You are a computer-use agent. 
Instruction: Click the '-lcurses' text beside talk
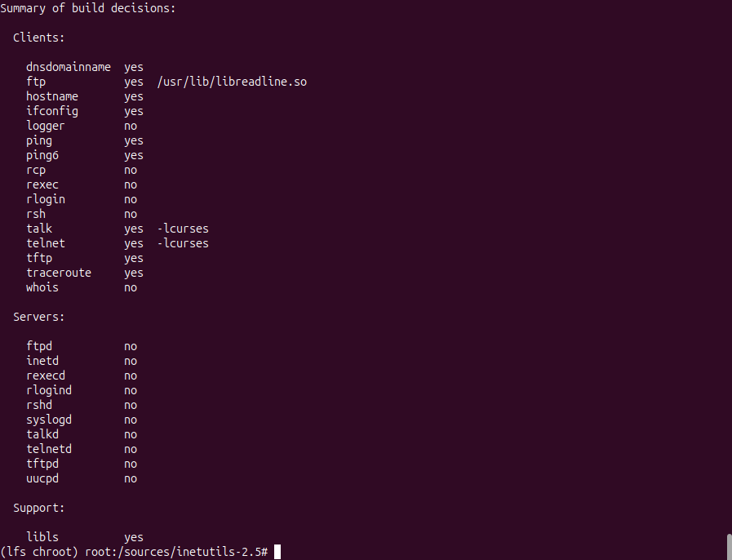pos(183,229)
